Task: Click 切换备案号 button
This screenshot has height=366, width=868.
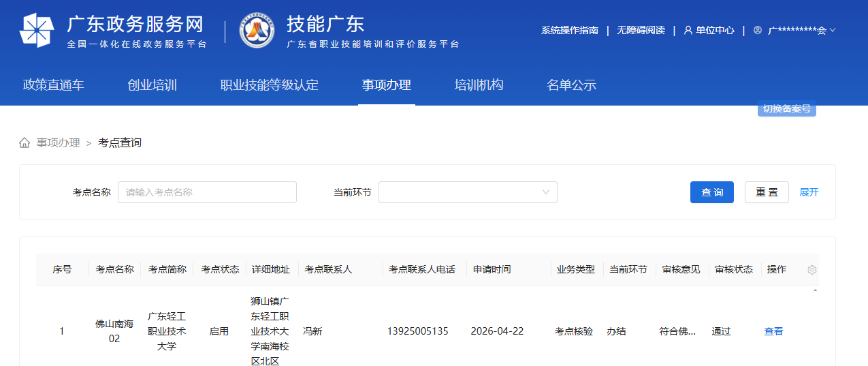Action: tap(786, 108)
